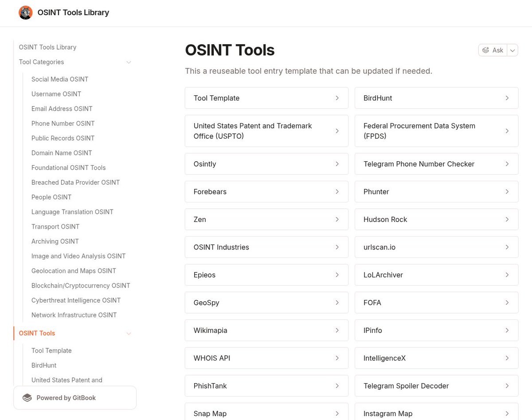
Task: Open the dropdown arrow beside Ask
Action: tap(512, 50)
